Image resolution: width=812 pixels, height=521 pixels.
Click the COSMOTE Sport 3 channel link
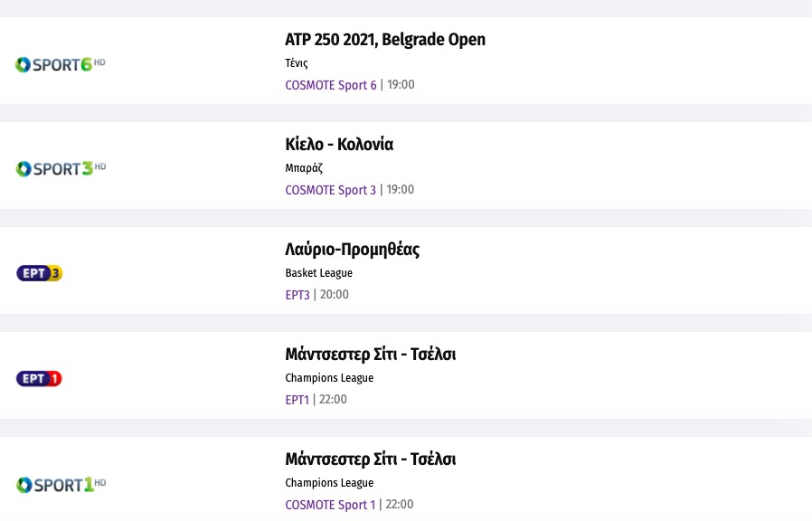331,190
